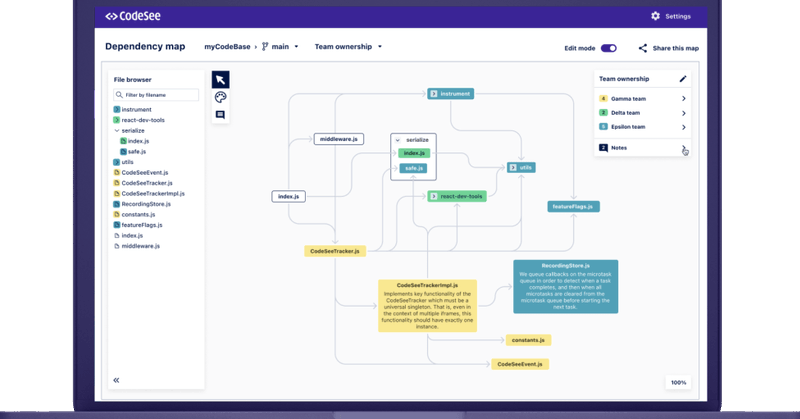The image size is (800, 419).
Task: Expand the react-dev-tools node on the map
Action: pos(434,196)
